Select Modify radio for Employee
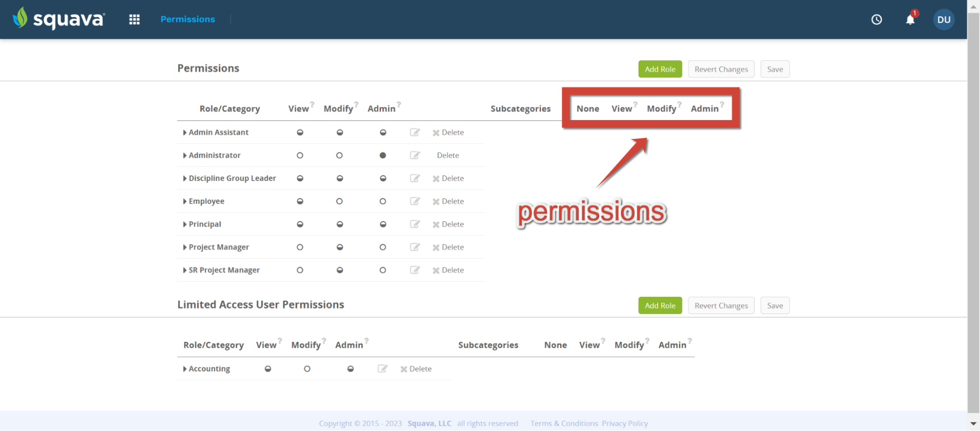The width and height of the screenshot is (980, 431). tap(339, 201)
